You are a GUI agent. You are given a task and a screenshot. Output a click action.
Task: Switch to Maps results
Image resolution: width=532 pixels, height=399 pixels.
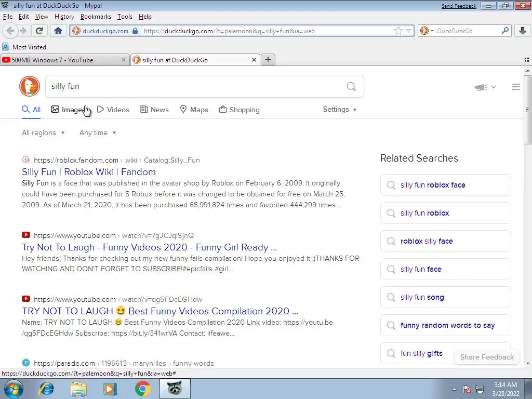pos(194,110)
